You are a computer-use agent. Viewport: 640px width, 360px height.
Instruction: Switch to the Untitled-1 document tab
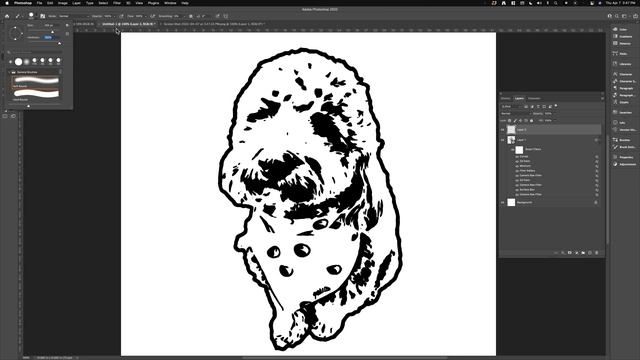point(129,24)
